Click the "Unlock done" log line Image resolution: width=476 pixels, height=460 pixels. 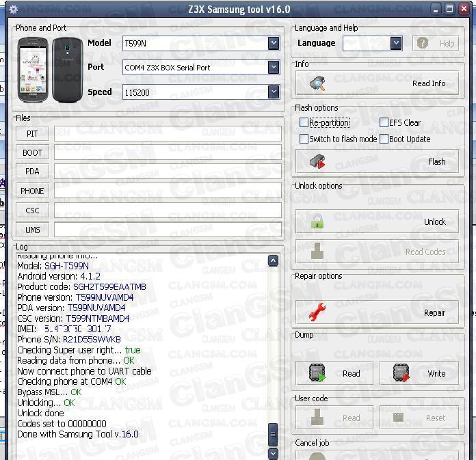pyautogui.click(x=40, y=413)
